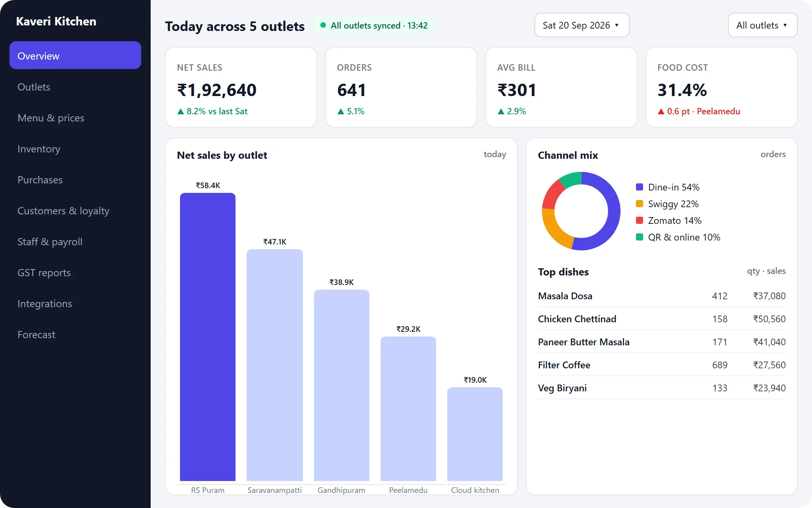Select Overview in the sidebar
The width and height of the screenshot is (812, 508).
(75, 55)
